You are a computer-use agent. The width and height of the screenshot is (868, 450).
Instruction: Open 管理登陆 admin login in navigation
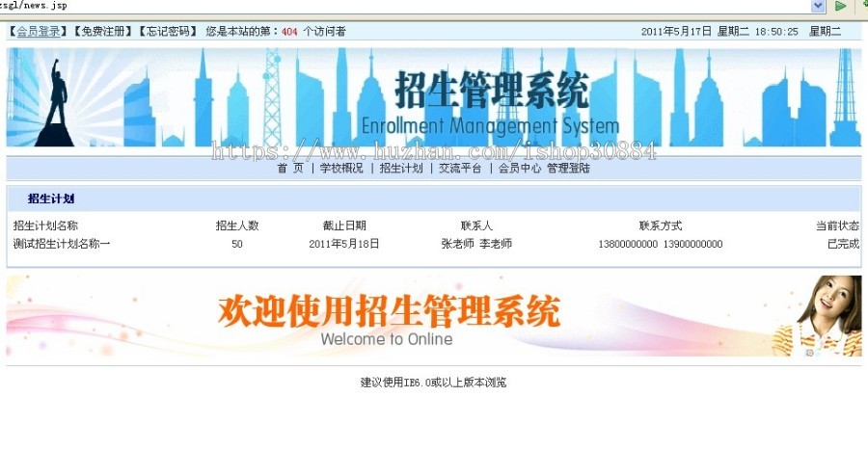(568, 168)
